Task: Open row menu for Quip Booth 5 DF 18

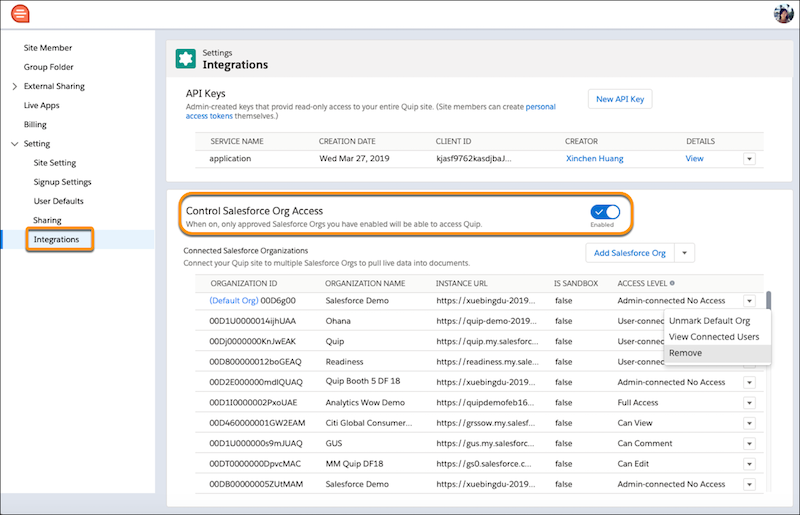Action: (x=749, y=382)
